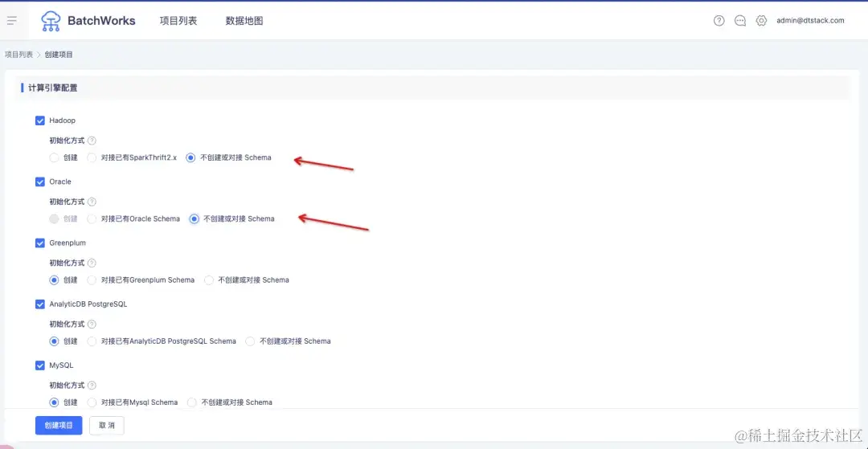The height and width of the screenshot is (449, 868).
Task: Click the AnalyticDB PostgreSQL 初始化方式 help icon
Action: (92, 324)
